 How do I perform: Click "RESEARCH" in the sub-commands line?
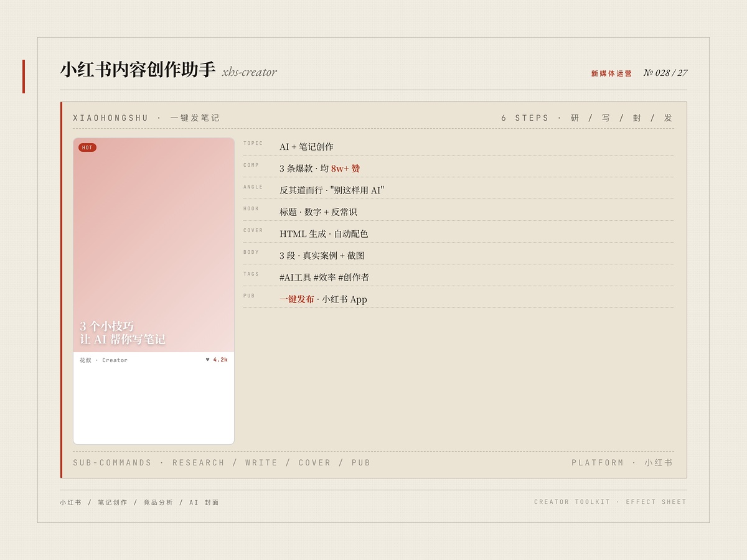(199, 463)
